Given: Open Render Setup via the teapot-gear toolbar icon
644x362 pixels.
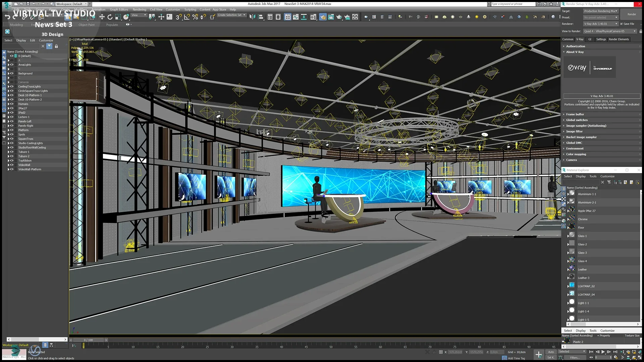Looking at the screenshot, I should 323,17.
